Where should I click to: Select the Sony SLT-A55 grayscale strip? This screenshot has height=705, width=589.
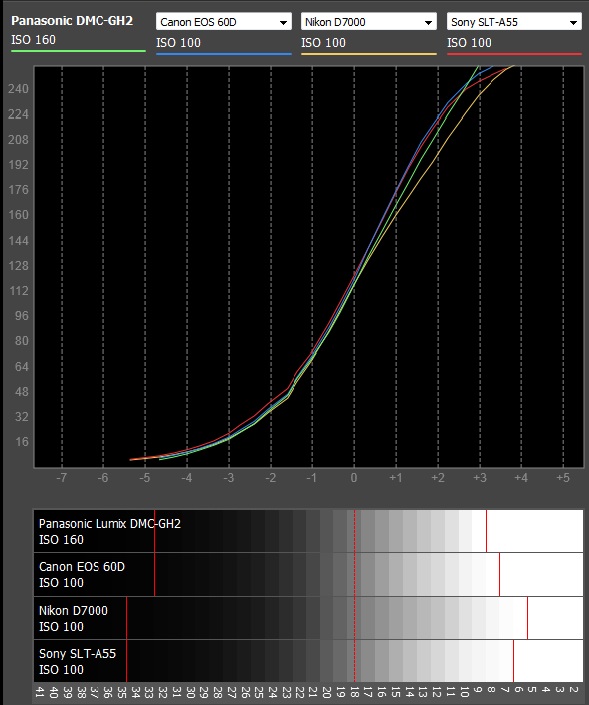pyautogui.click(x=308, y=661)
